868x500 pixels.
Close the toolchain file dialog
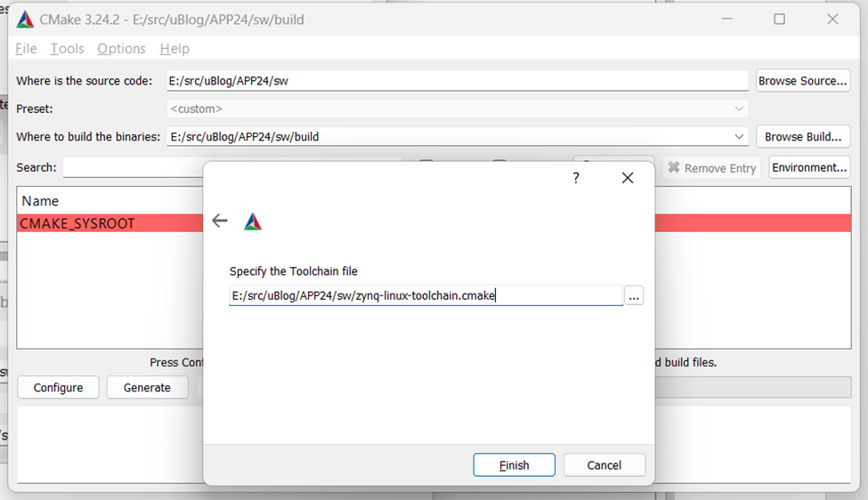[x=627, y=178]
